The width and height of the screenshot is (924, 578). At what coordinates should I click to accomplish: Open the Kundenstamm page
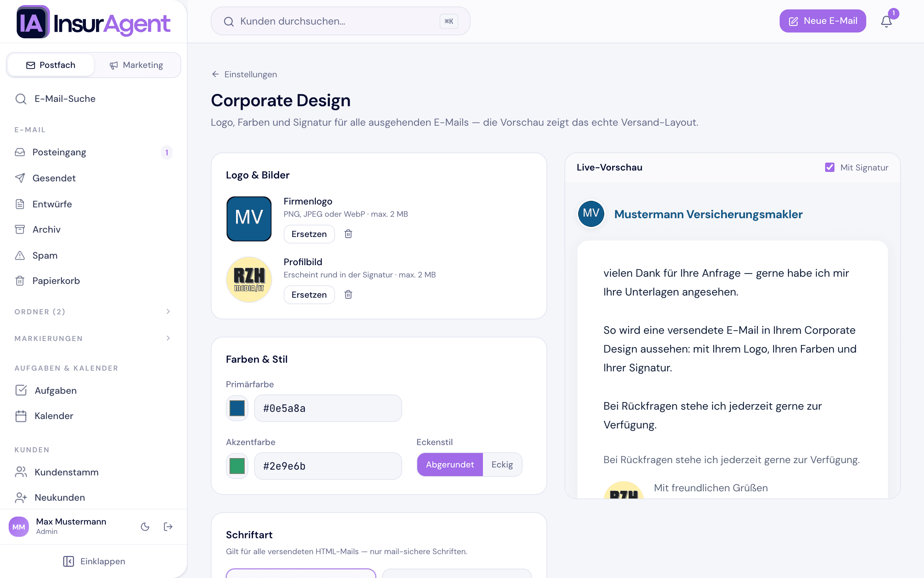tap(93, 472)
